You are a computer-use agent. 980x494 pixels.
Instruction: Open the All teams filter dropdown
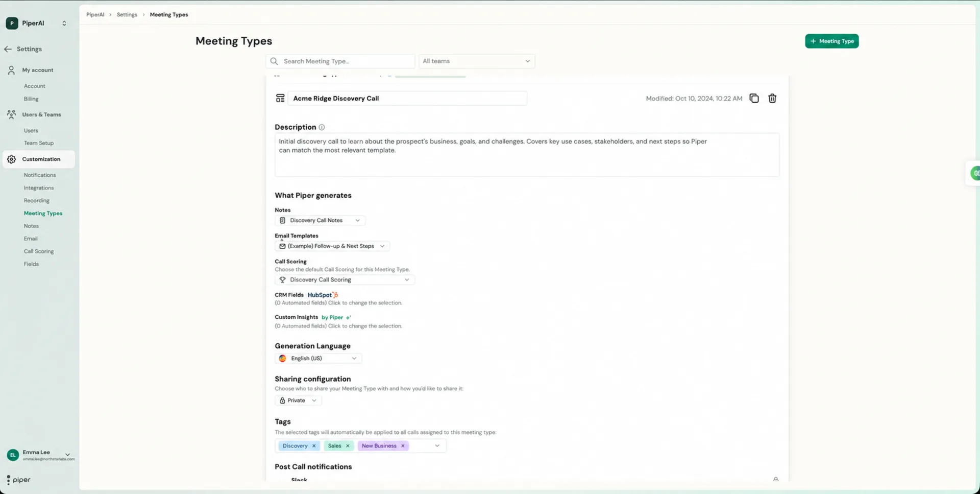click(x=476, y=61)
